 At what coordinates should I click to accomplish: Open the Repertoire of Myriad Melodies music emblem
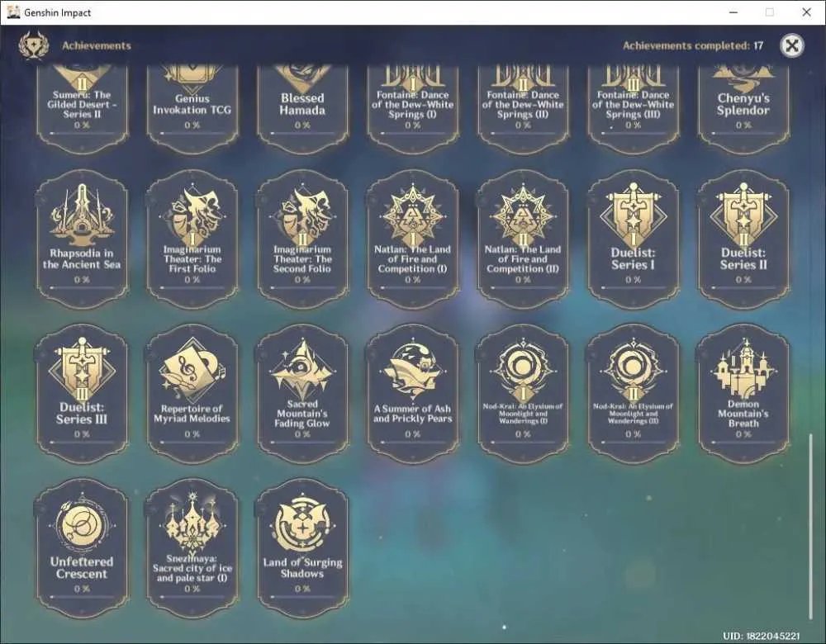click(x=192, y=370)
